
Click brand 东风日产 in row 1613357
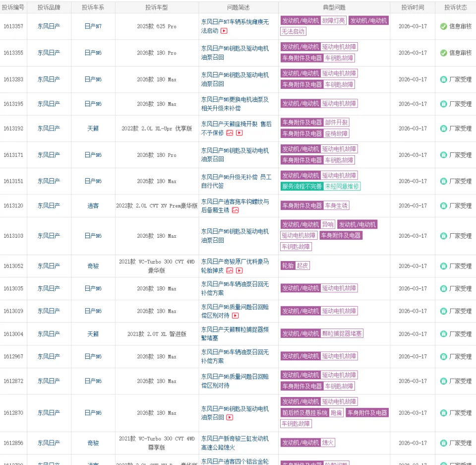(x=49, y=26)
